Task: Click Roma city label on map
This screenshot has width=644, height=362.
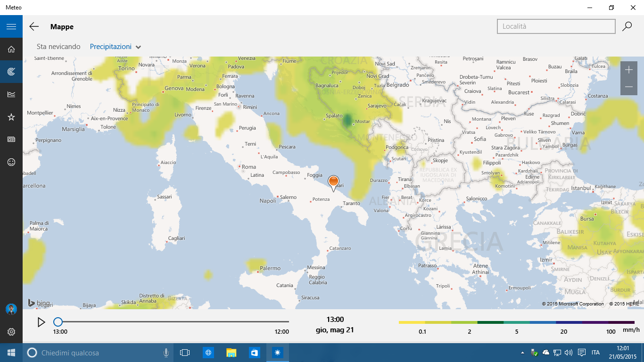Action: pyautogui.click(x=249, y=167)
